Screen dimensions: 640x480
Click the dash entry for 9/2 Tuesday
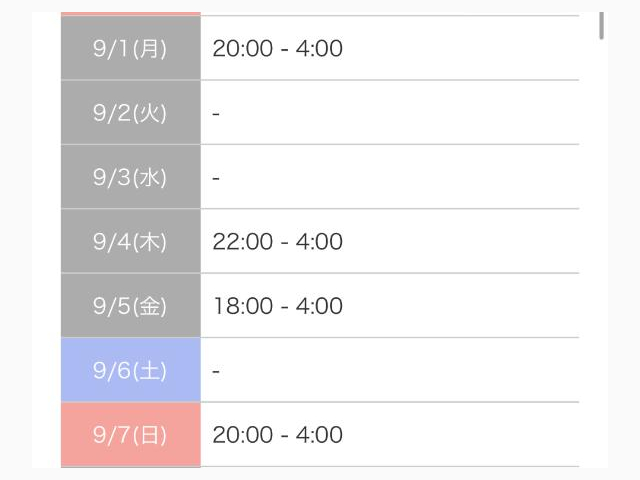coord(216,113)
